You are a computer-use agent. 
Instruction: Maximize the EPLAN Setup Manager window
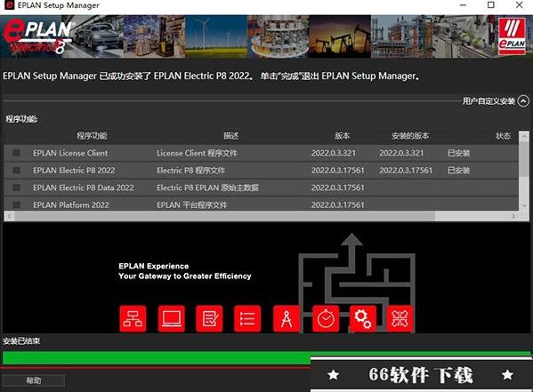coord(491,5)
